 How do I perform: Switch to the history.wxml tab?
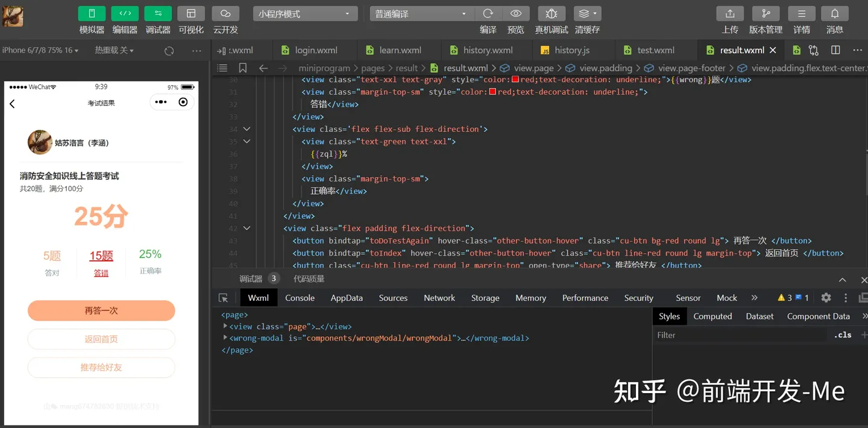pos(488,50)
